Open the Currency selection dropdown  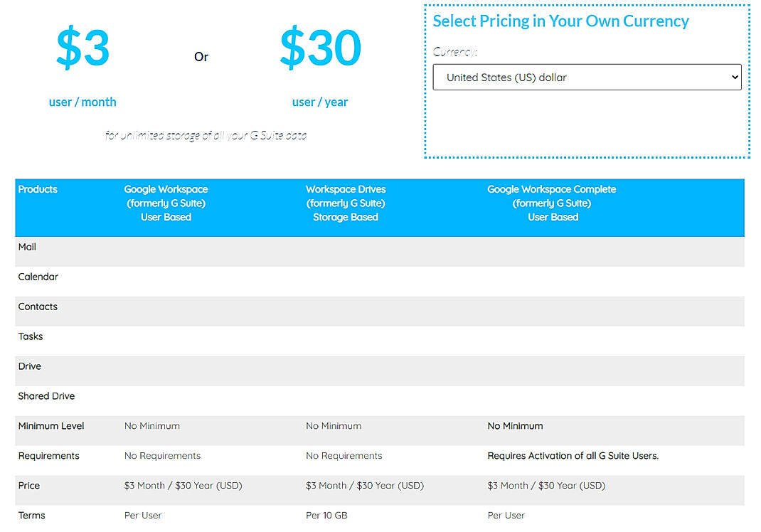[x=587, y=77]
